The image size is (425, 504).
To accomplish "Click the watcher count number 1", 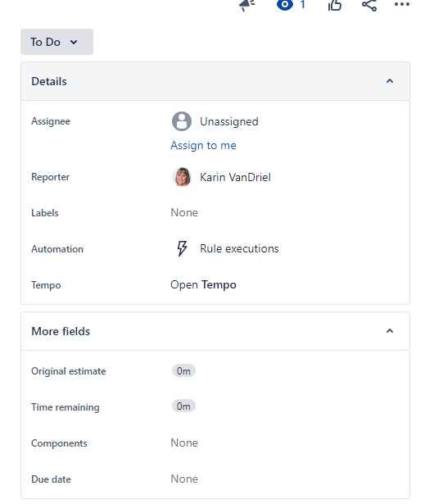I will tap(302, 4).
